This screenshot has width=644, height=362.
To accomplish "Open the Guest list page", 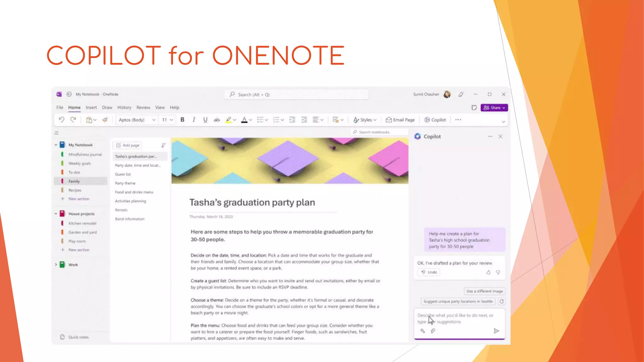I will pos(123,174).
